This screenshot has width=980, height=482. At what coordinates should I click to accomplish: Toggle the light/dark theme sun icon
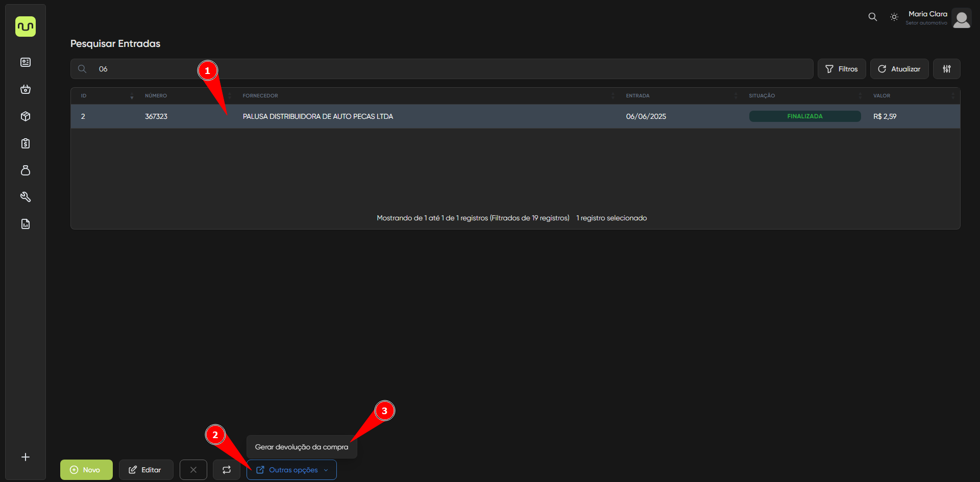[894, 17]
